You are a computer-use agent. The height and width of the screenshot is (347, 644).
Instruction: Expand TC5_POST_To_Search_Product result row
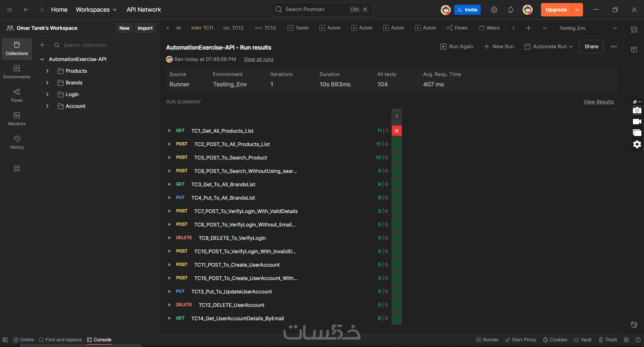(169, 157)
